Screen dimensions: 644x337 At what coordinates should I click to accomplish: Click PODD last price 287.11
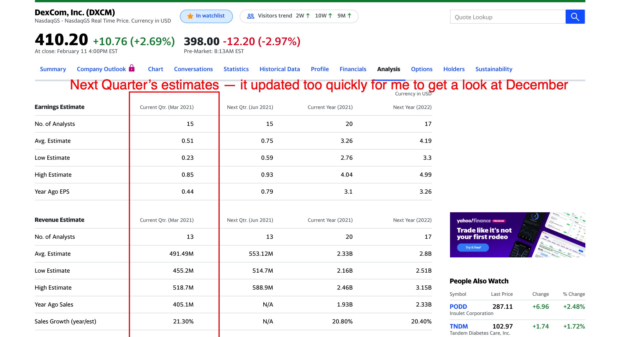pos(502,307)
